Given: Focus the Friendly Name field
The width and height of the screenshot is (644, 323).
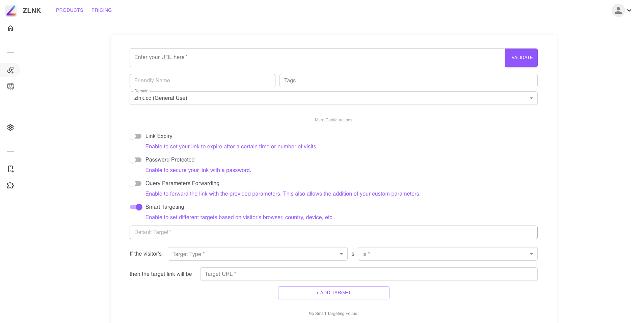Looking at the screenshot, I should (x=203, y=81).
